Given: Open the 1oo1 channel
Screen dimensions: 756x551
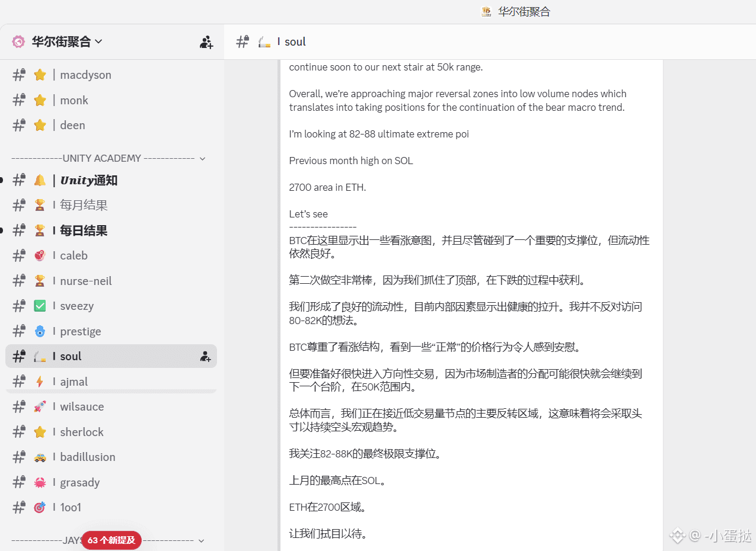Looking at the screenshot, I should click(x=111, y=507).
